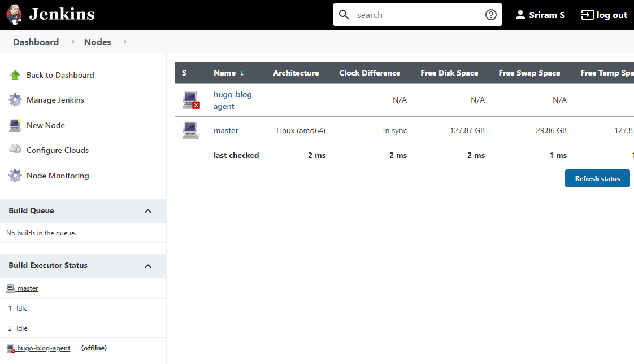Image resolution: width=634 pixels, height=364 pixels.
Task: Sort table by Name column header
Action: [229, 73]
